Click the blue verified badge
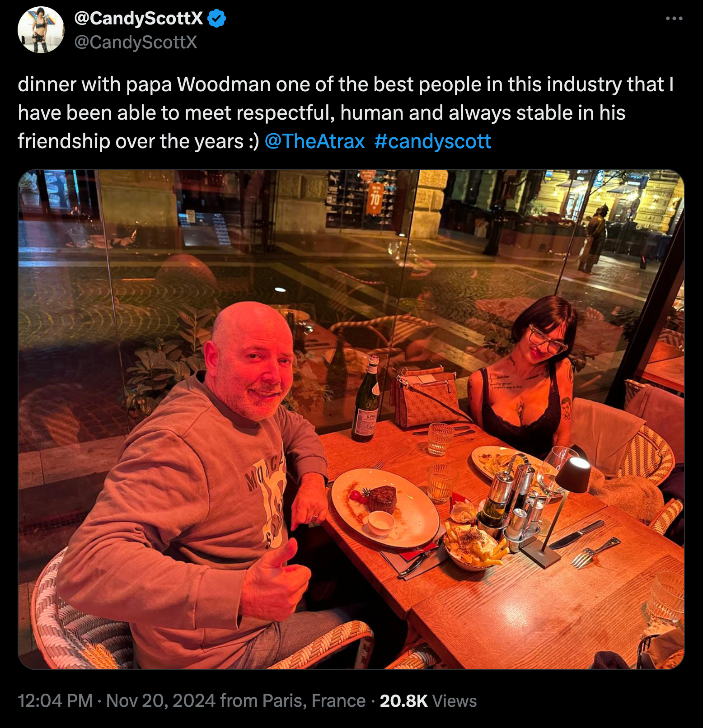 coord(217,19)
